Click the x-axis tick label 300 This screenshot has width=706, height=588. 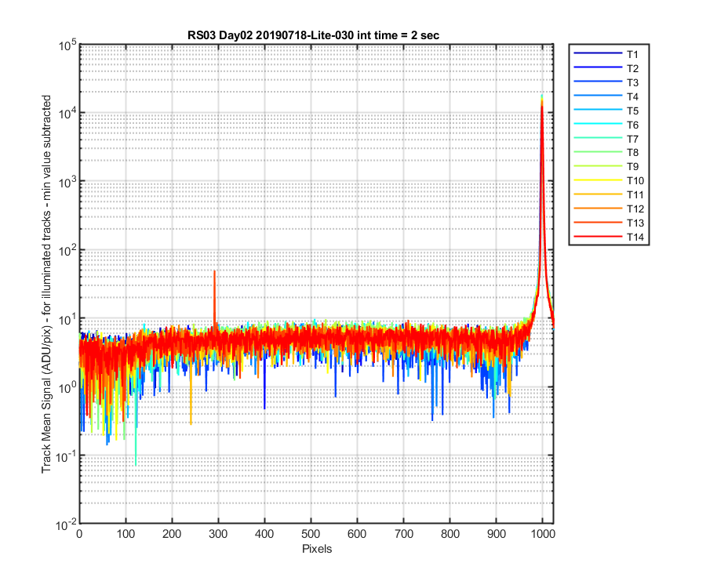point(218,534)
